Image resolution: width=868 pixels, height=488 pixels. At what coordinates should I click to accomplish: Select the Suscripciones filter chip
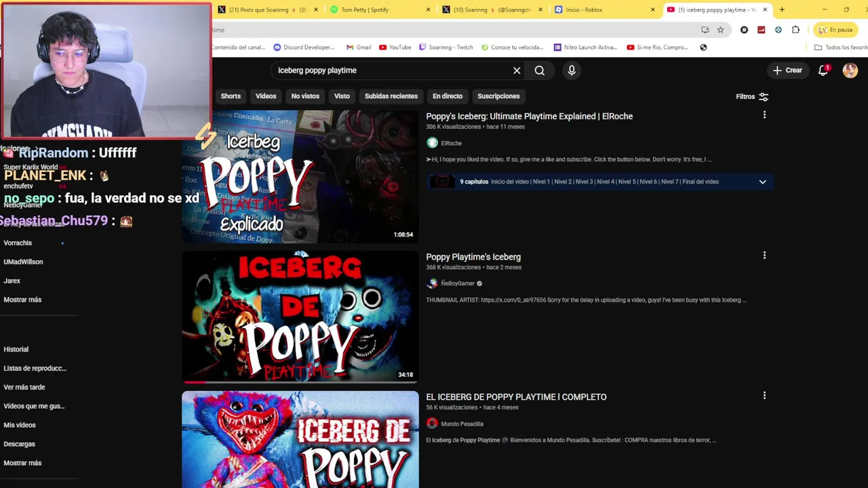tap(498, 96)
